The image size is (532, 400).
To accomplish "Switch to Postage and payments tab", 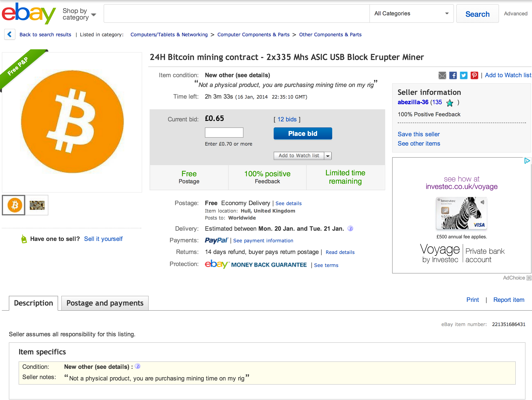I will click(105, 303).
